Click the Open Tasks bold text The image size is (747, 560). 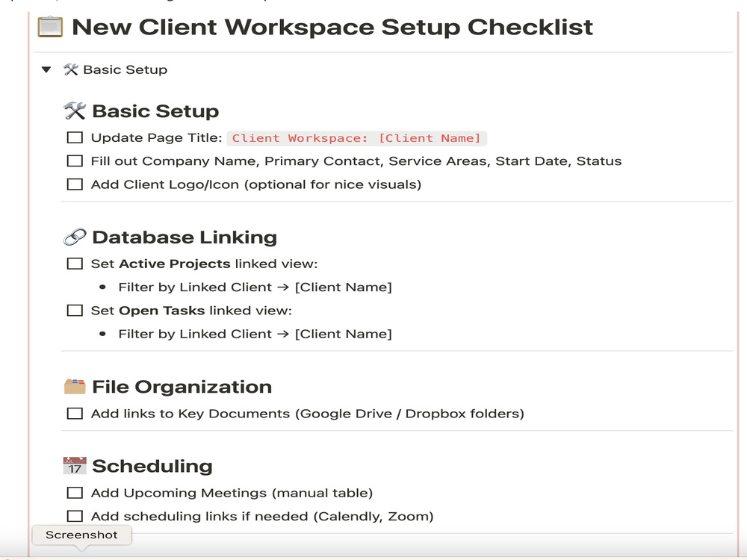[162, 311]
